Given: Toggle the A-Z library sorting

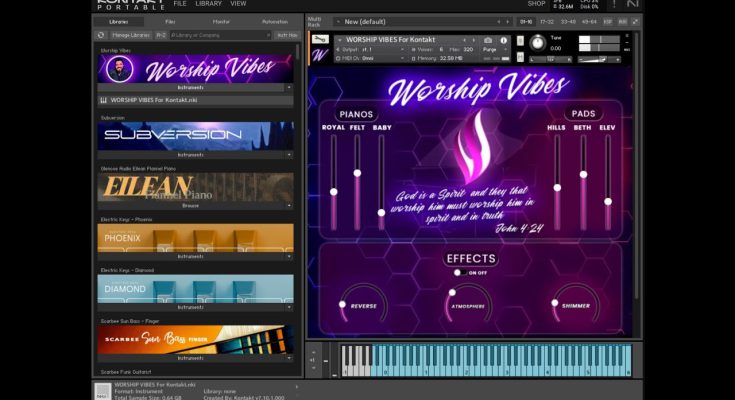Looking at the screenshot, I should 161,35.
